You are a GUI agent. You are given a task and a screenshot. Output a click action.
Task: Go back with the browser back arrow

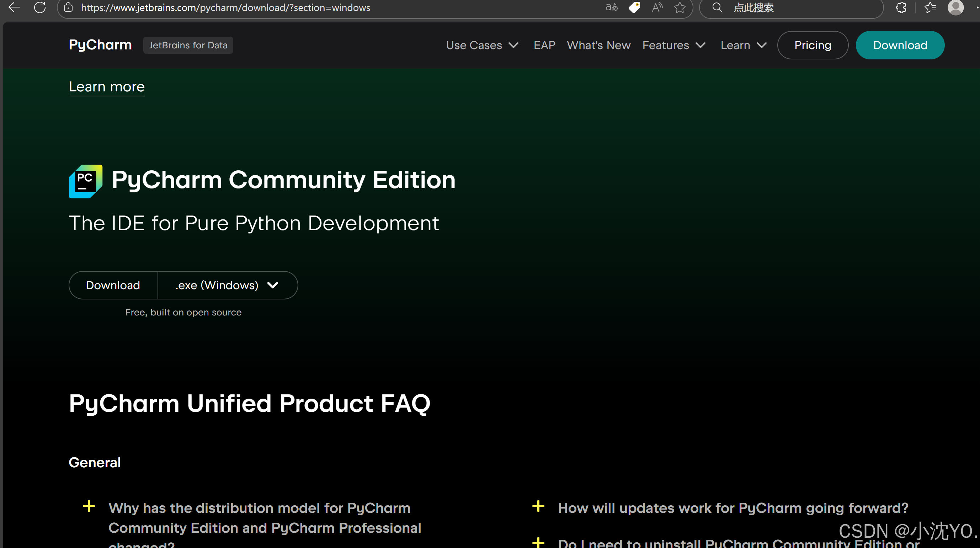point(14,7)
